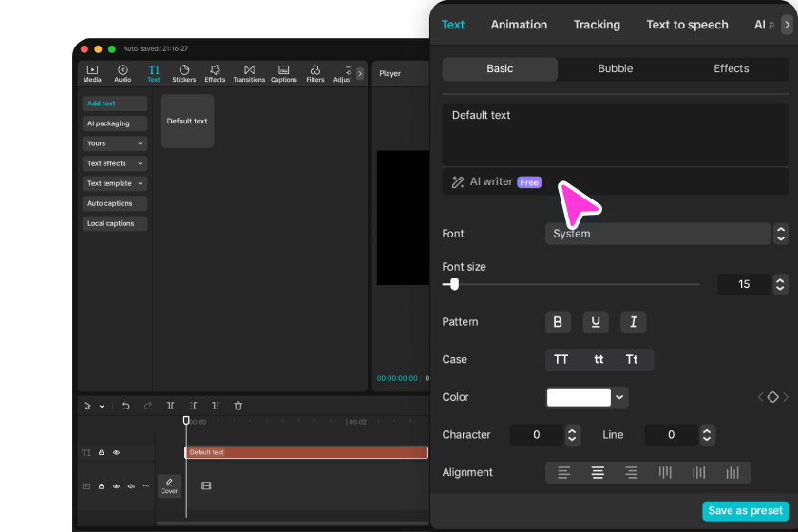
Task: Toggle italic text pattern
Action: tap(633, 322)
